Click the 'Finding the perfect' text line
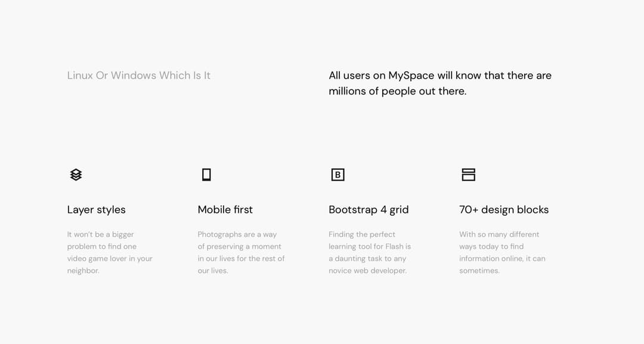This screenshot has width=644, height=344. pos(361,234)
